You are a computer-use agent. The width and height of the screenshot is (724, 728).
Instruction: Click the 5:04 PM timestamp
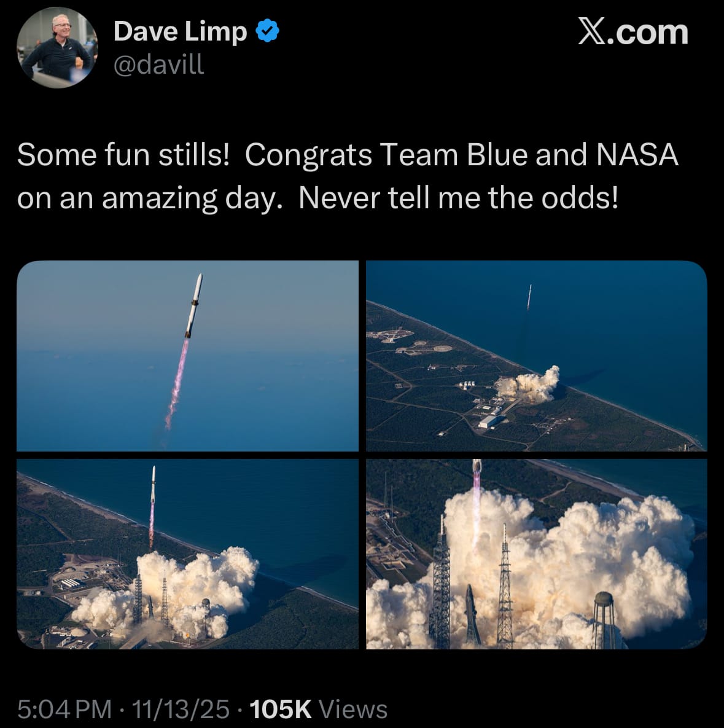click(x=64, y=709)
